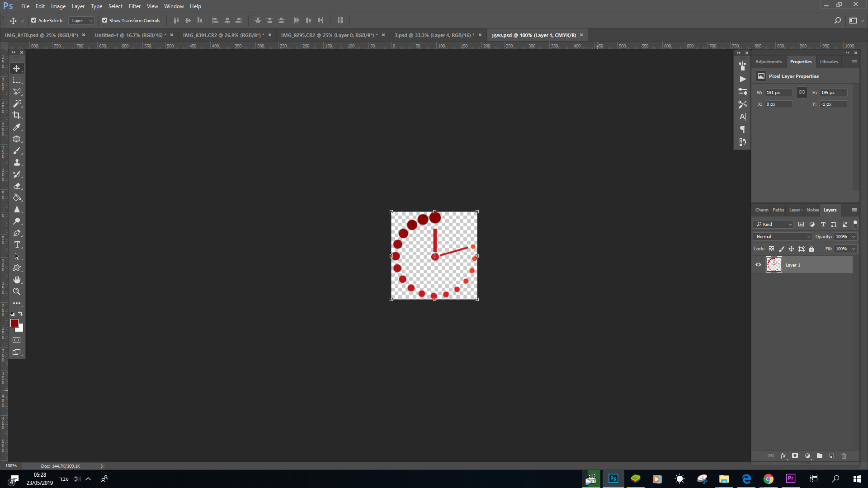Select the Crop tool
The width and height of the screenshot is (868, 488).
pos(17,115)
